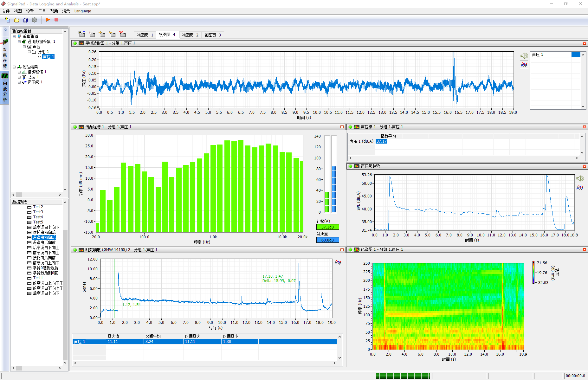Toggle cursor tool in 时变响度 chart
The width and height of the screenshot is (588, 380).
338,262
